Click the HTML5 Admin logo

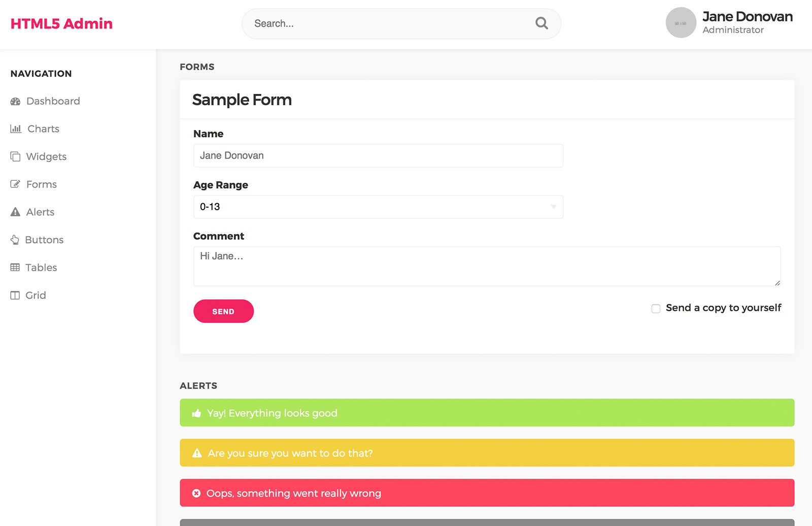click(x=61, y=23)
